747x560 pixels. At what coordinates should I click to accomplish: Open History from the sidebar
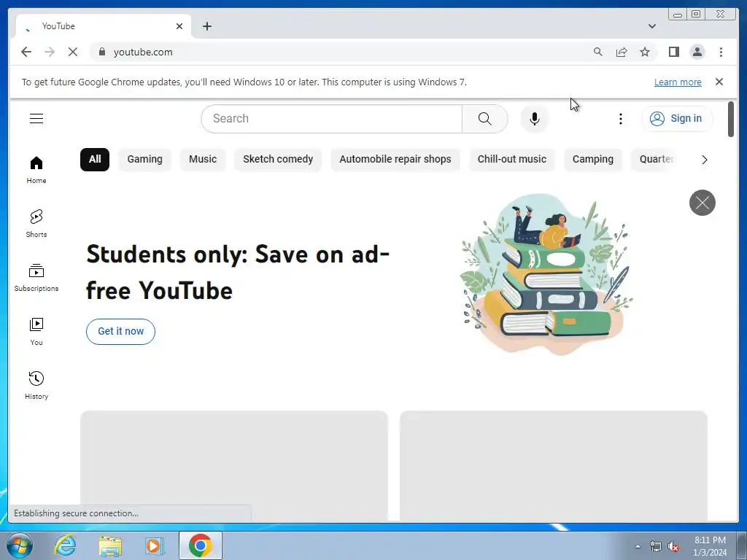click(x=36, y=385)
